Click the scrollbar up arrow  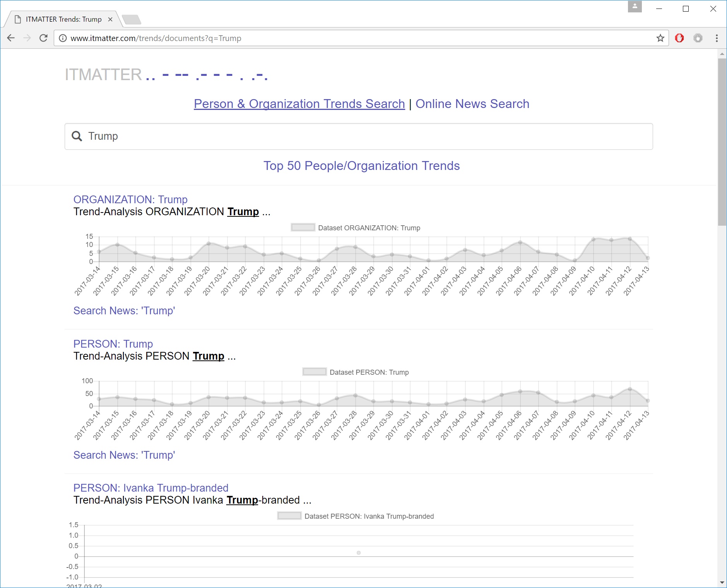[x=722, y=54]
